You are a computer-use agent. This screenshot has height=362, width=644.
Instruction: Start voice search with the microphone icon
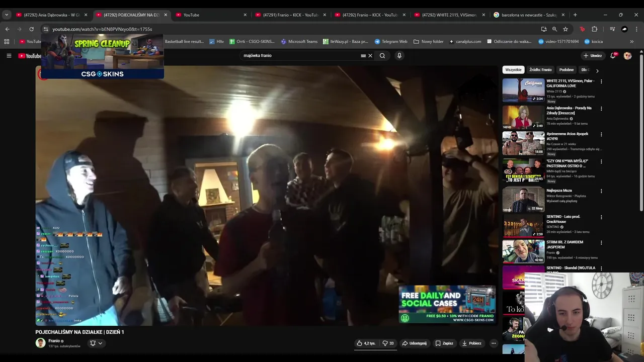(399, 56)
